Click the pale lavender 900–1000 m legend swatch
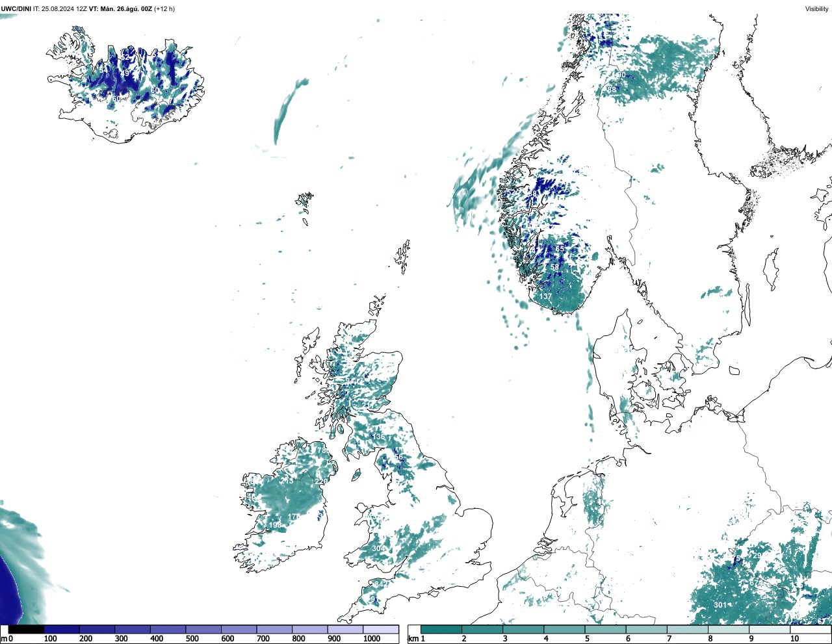This screenshot has height=644, width=832. pyautogui.click(x=344, y=629)
